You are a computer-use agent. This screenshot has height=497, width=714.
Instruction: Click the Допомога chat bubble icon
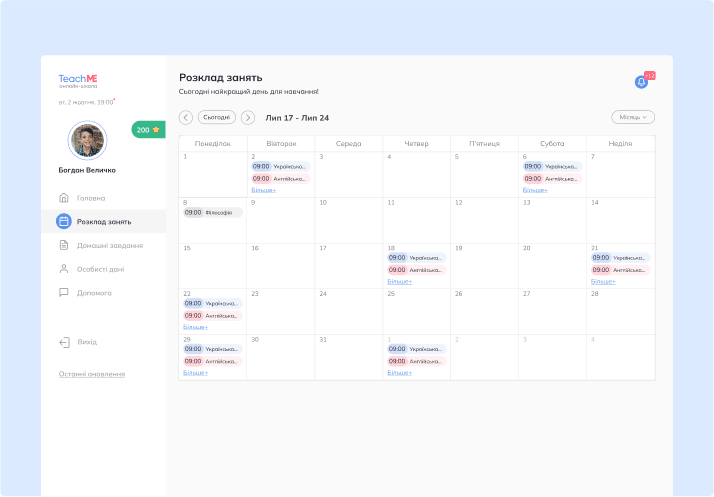pyautogui.click(x=64, y=293)
